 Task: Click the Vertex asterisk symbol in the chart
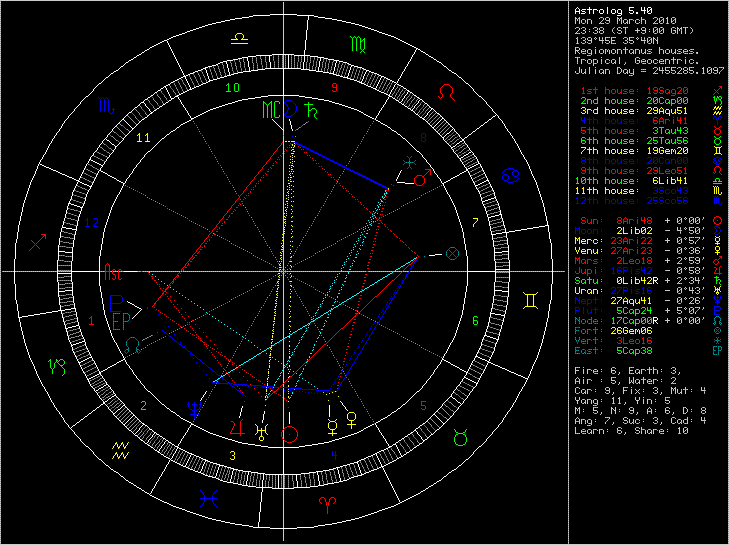[x=409, y=162]
